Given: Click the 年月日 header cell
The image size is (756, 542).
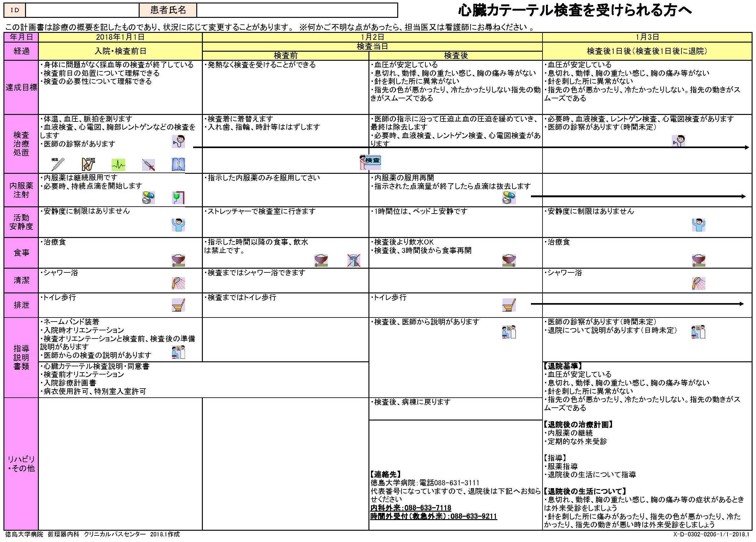Looking at the screenshot, I should point(21,37).
